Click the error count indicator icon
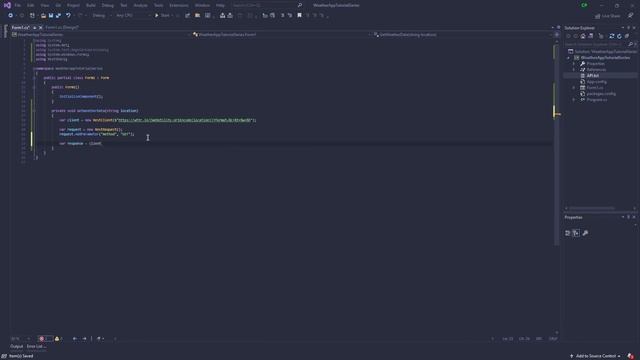This screenshot has width=640, height=360. (42, 339)
